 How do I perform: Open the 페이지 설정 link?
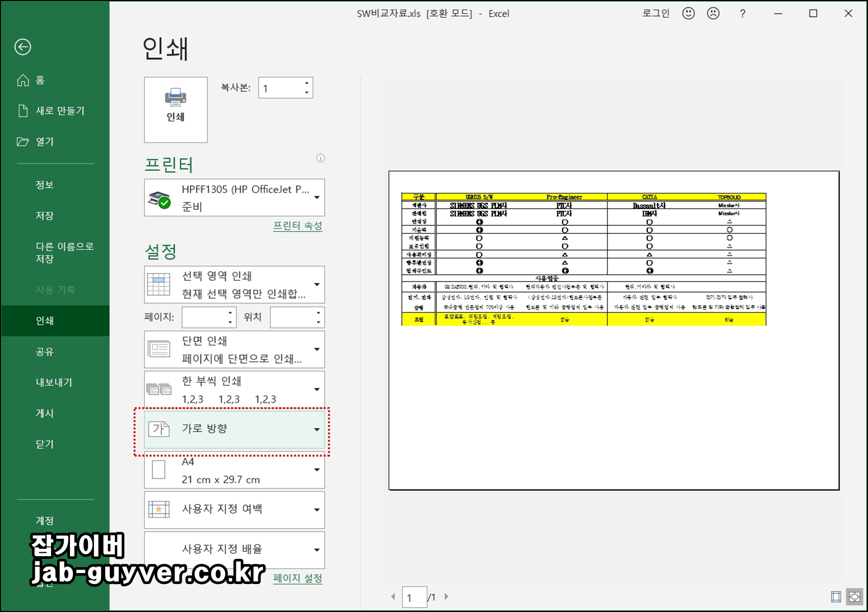(x=298, y=578)
